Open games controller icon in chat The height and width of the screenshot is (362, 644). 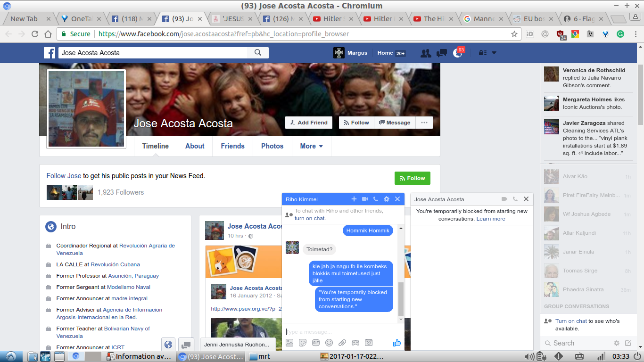(355, 343)
